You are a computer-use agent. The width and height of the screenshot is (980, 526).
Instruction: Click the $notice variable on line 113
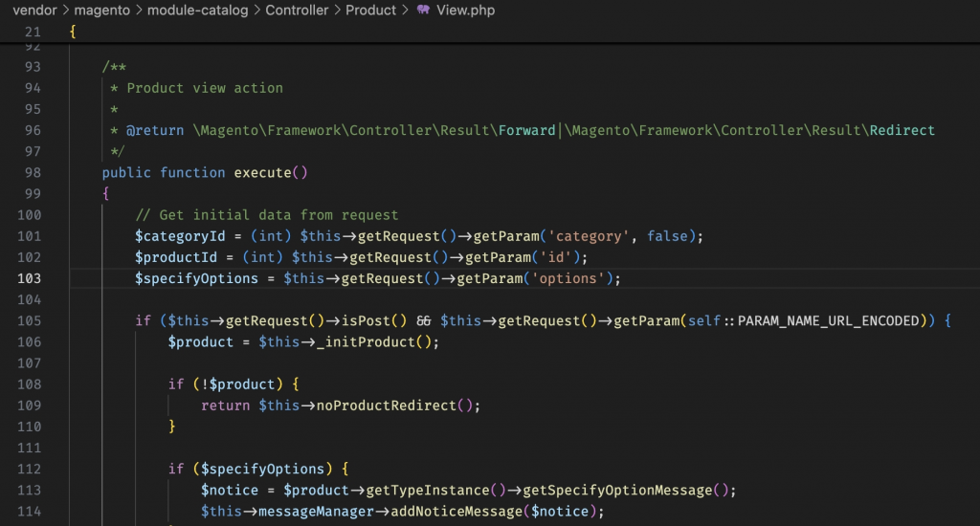[x=230, y=490]
